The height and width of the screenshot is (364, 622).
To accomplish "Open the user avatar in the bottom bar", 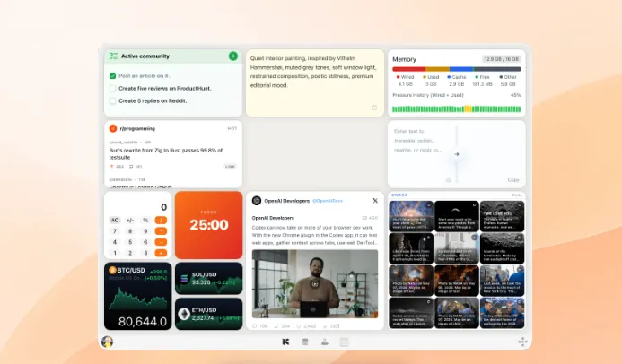I will (x=107, y=342).
